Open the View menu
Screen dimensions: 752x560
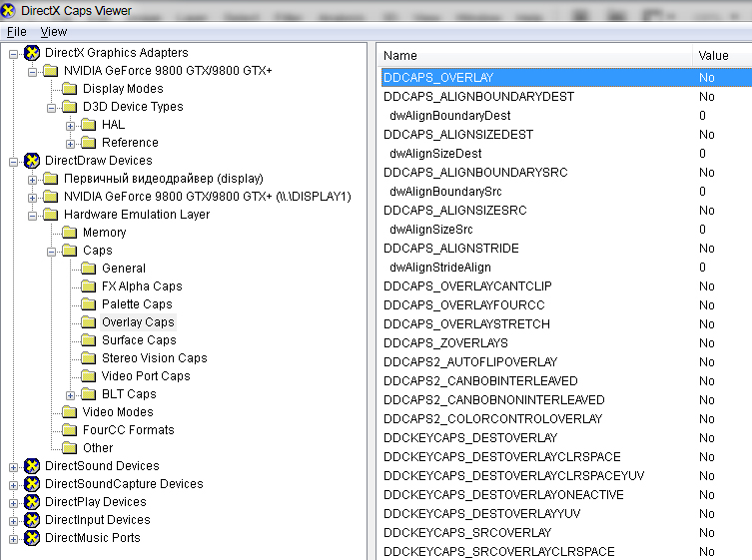tap(54, 32)
